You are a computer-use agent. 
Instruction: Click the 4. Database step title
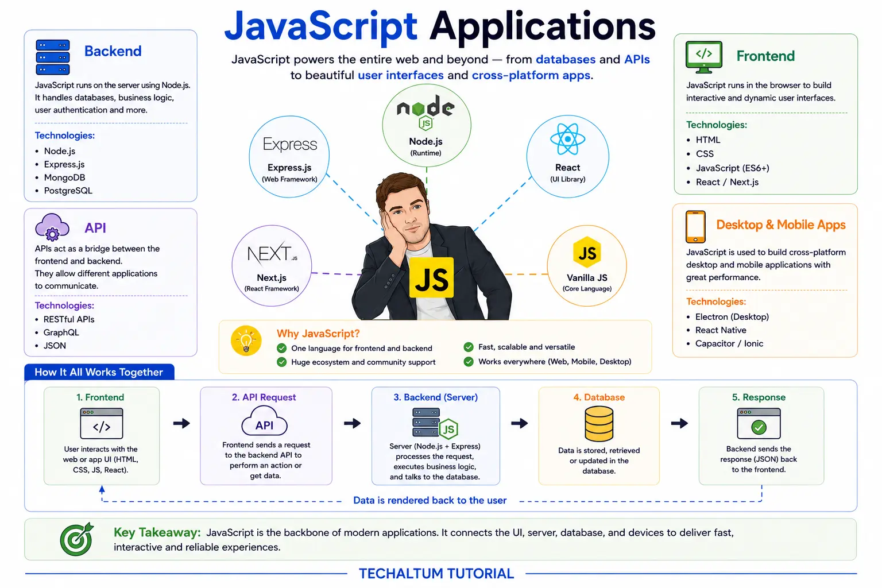click(599, 397)
